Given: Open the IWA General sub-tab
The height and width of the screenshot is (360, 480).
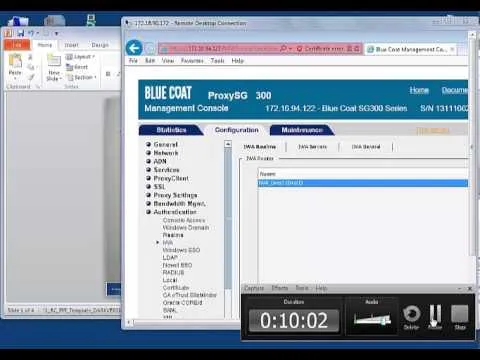Looking at the screenshot, I should tap(366, 147).
